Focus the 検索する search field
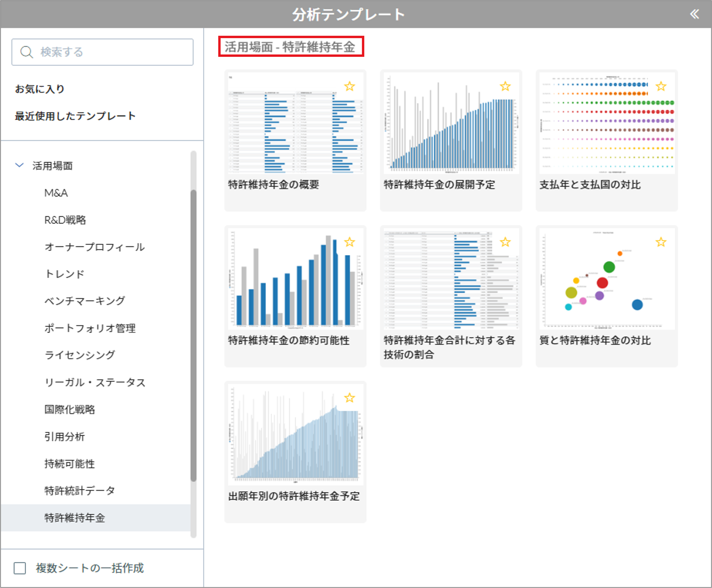Image resolution: width=712 pixels, height=588 pixels. point(102,52)
